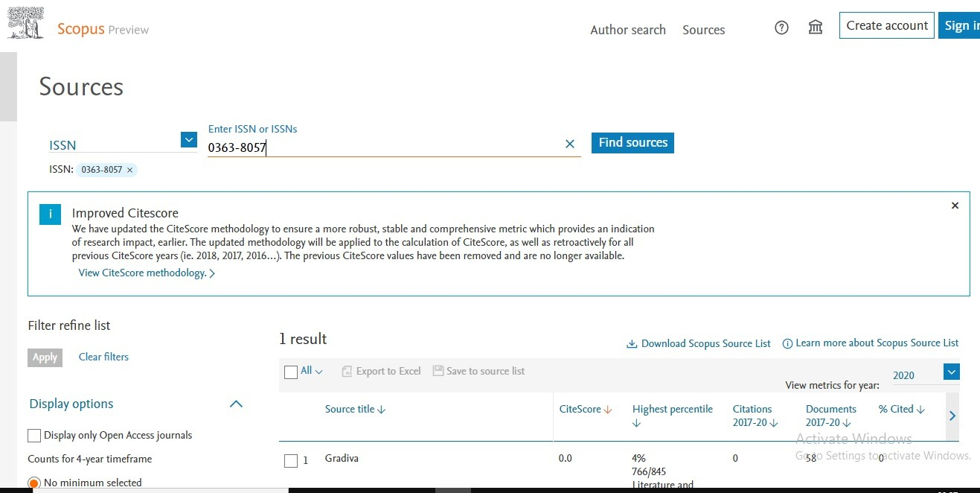Toggle Display only Open Access journals checkbox
Screen dimensions: 980x493
[34, 436]
